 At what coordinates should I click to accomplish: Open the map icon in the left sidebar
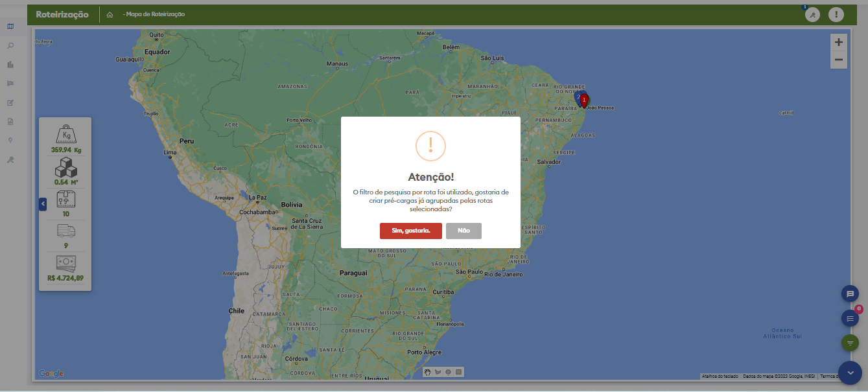10,27
